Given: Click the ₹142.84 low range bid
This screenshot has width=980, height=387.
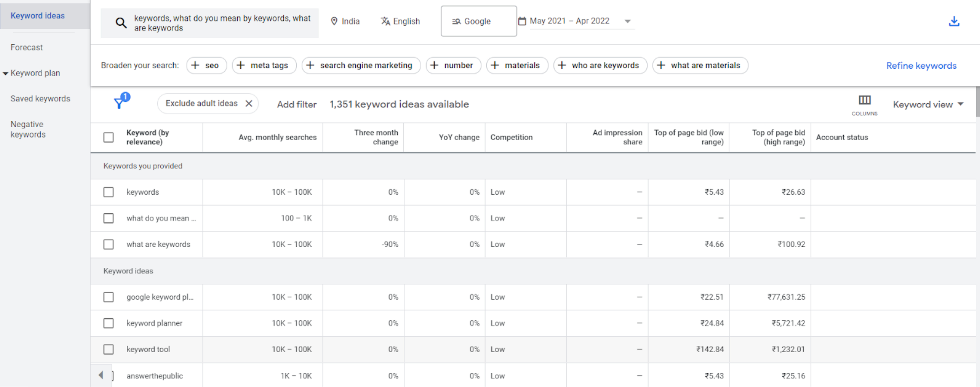Looking at the screenshot, I should [710, 349].
